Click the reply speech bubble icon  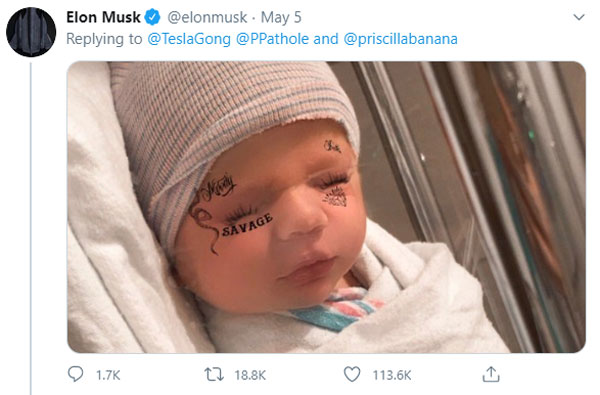pos(75,374)
